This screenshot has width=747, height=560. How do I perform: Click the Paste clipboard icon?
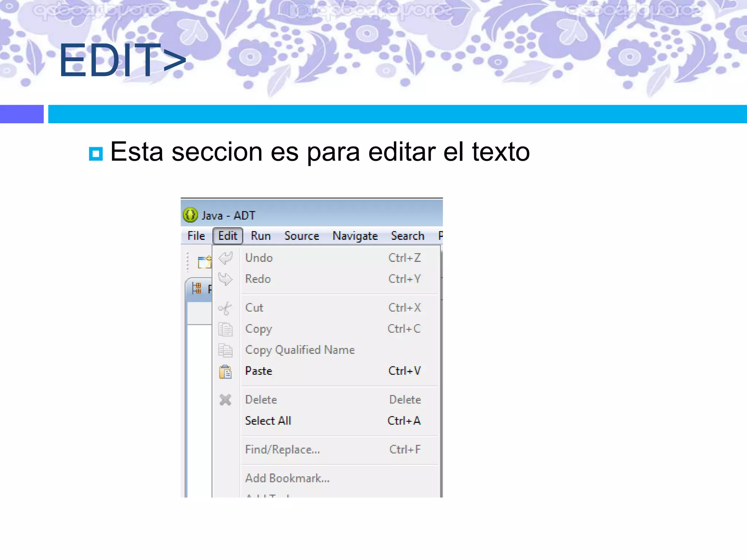click(x=225, y=372)
